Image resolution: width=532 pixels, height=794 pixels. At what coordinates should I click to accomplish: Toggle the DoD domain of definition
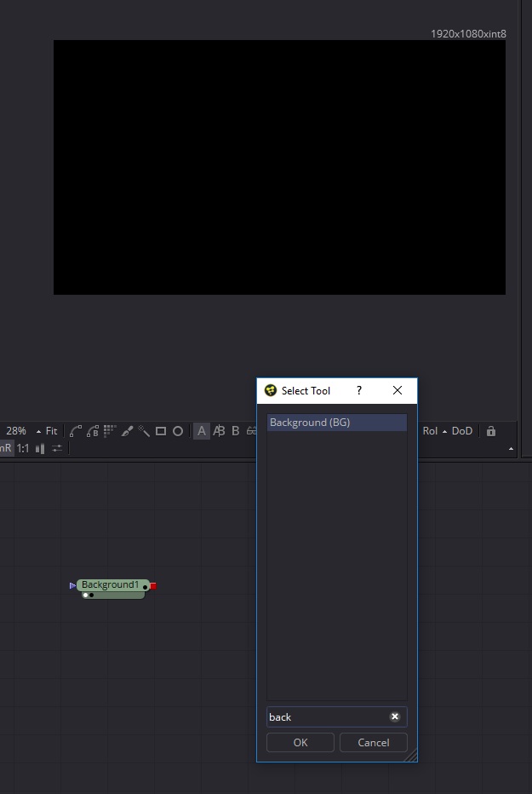[461, 431]
